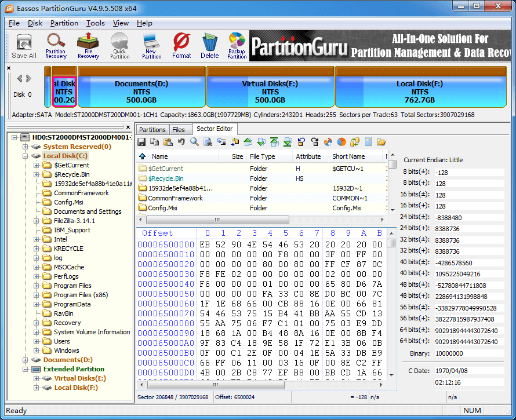This screenshot has width=516, height=420.
Task: Expand the Windows folder node
Action: click(36, 350)
